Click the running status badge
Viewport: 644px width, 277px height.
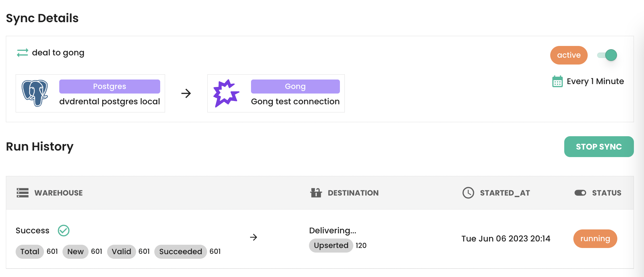pos(595,239)
